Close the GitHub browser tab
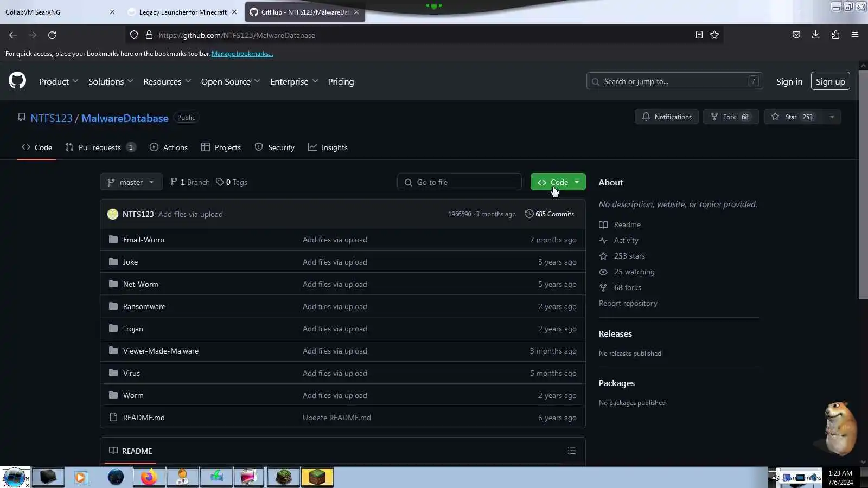 [356, 12]
